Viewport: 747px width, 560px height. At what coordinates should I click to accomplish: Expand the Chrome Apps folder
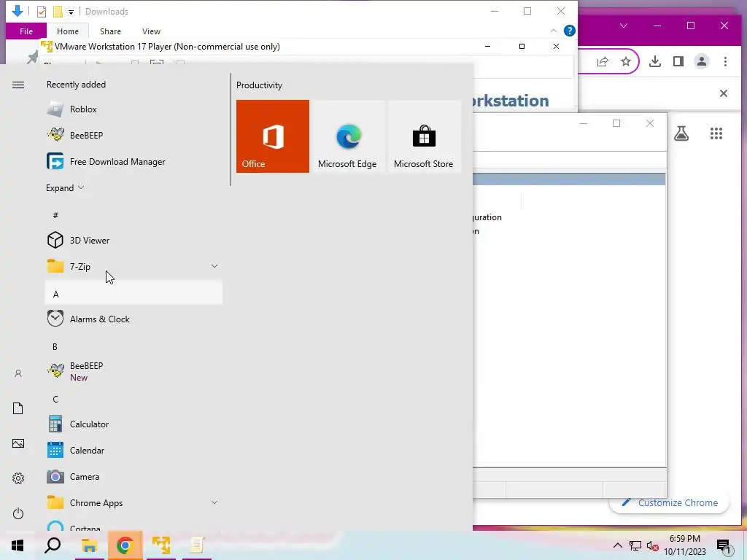coord(214,502)
